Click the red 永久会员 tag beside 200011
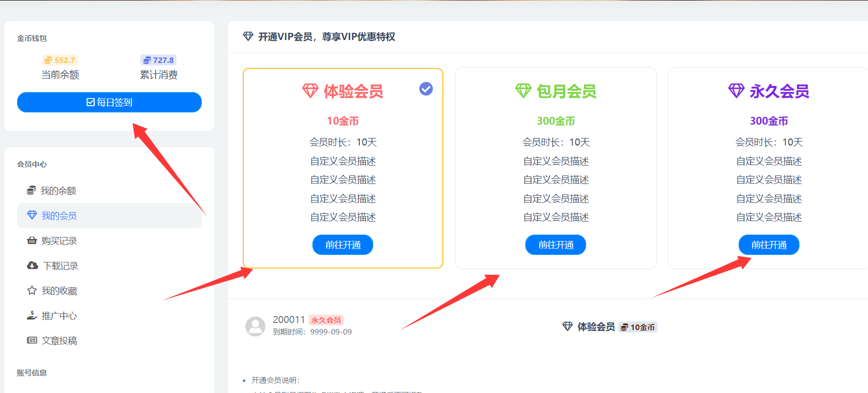The height and width of the screenshot is (393, 868). coord(326,320)
